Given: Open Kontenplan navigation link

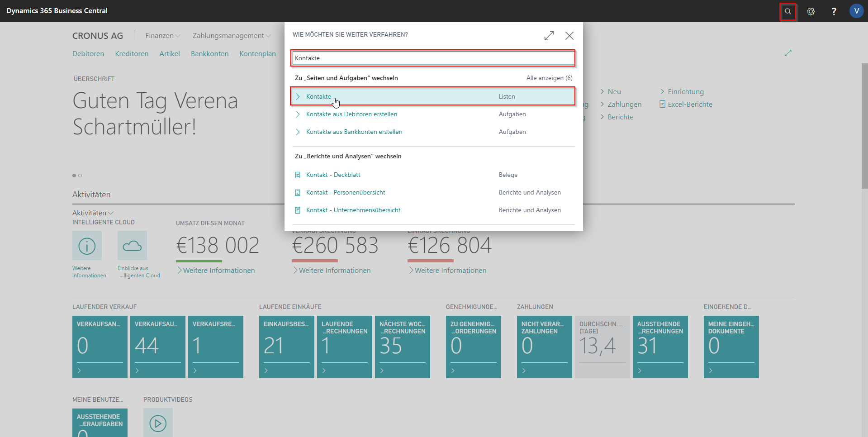Looking at the screenshot, I should coord(257,53).
